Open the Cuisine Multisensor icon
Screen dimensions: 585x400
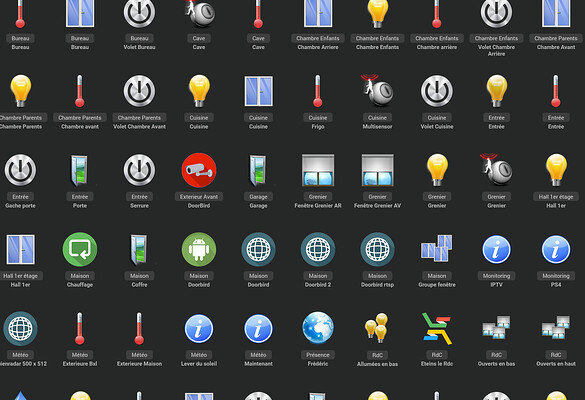[x=377, y=91]
